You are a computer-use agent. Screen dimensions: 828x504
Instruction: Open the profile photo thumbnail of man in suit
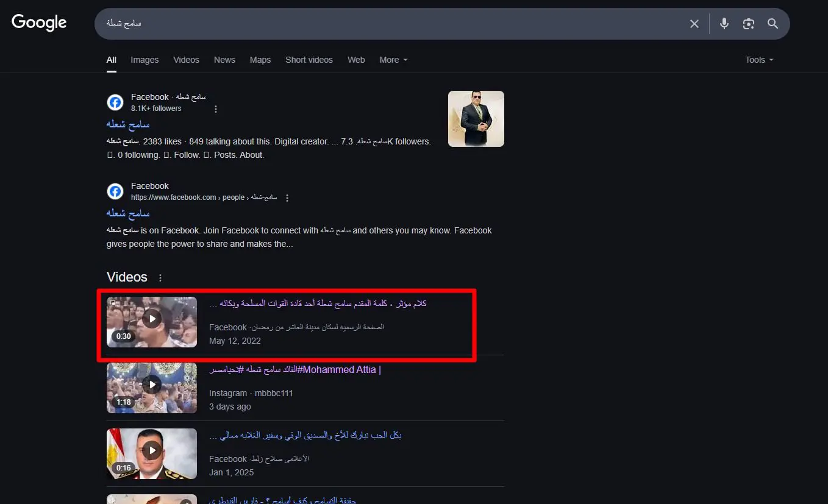(x=476, y=119)
